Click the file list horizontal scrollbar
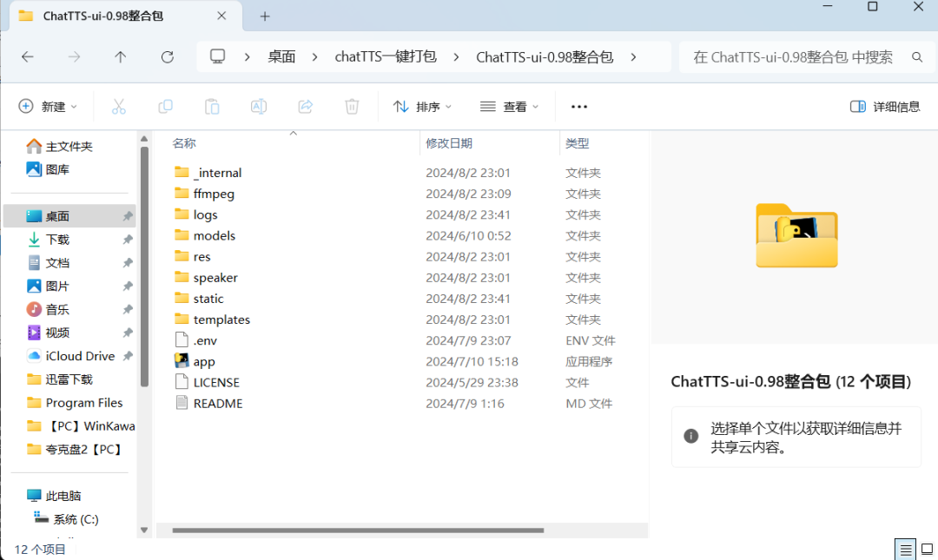938x560 pixels. 358,530
